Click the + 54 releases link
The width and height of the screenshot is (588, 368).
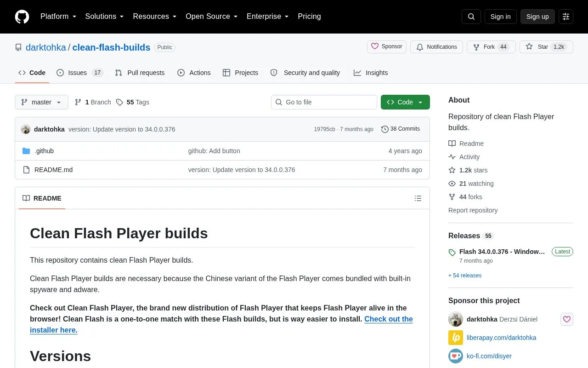(x=465, y=276)
